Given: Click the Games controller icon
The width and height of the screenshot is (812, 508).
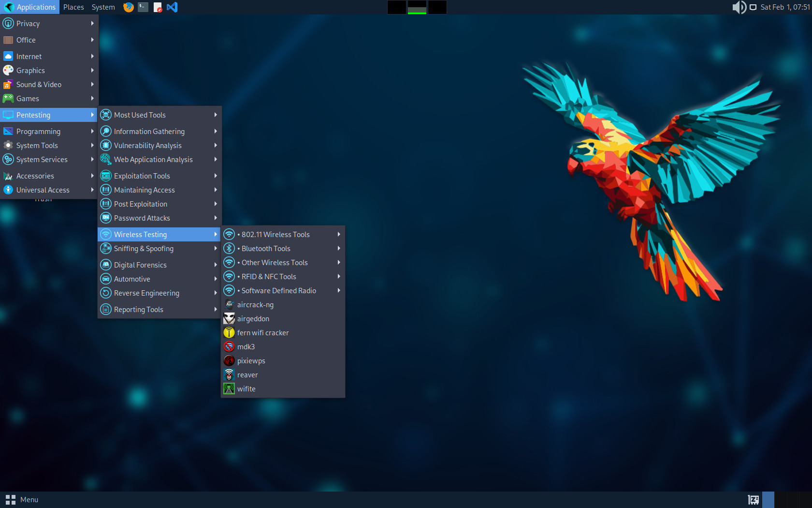Looking at the screenshot, I should click(x=8, y=99).
